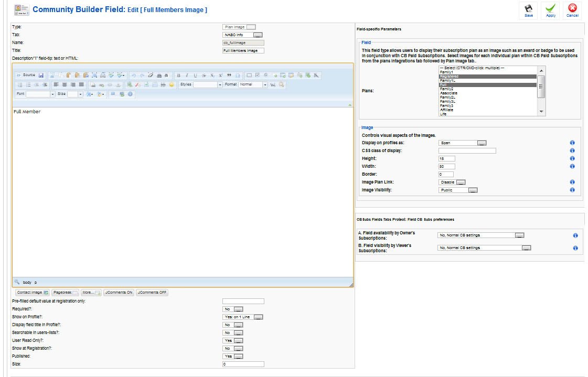Open the Format dropdown showing Normal

pos(253,85)
